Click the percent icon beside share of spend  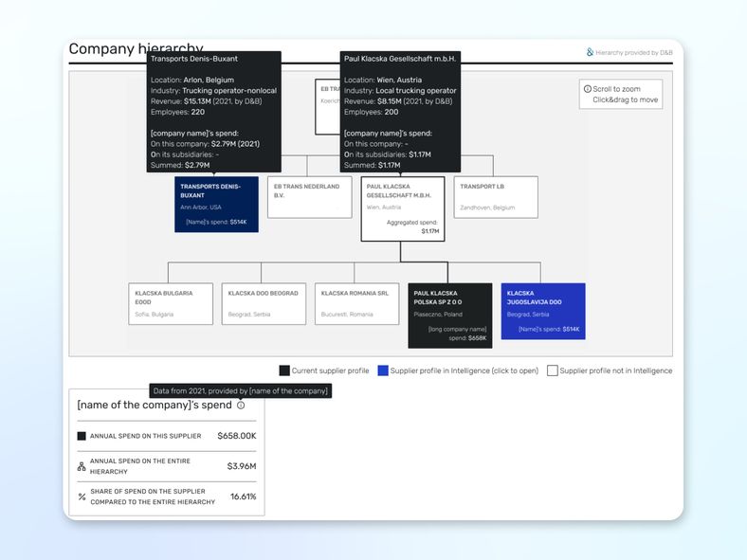82,497
